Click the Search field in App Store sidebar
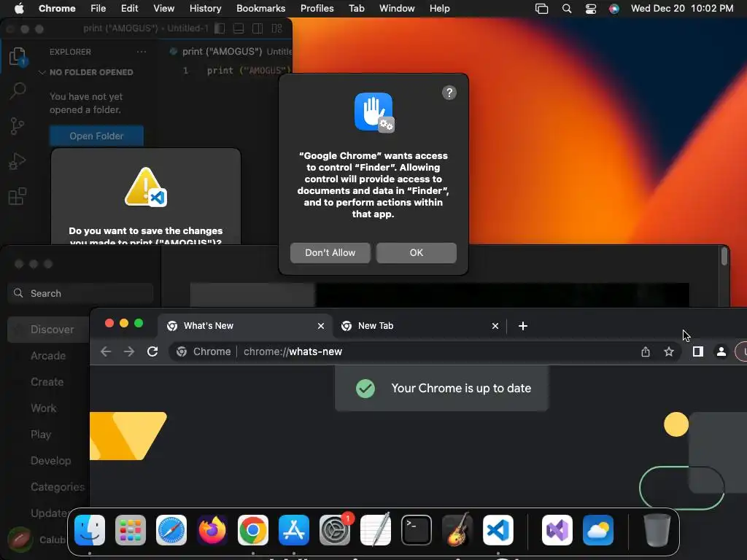 tap(80, 293)
